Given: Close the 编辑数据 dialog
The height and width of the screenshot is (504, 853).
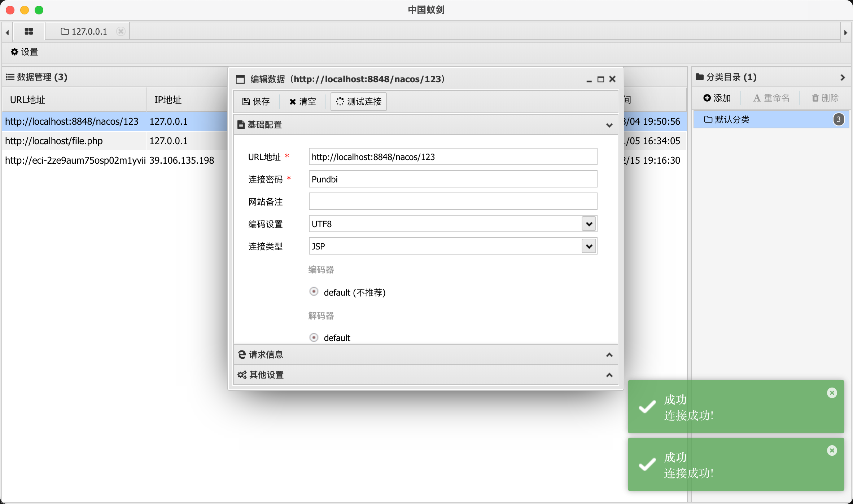Looking at the screenshot, I should (x=612, y=79).
